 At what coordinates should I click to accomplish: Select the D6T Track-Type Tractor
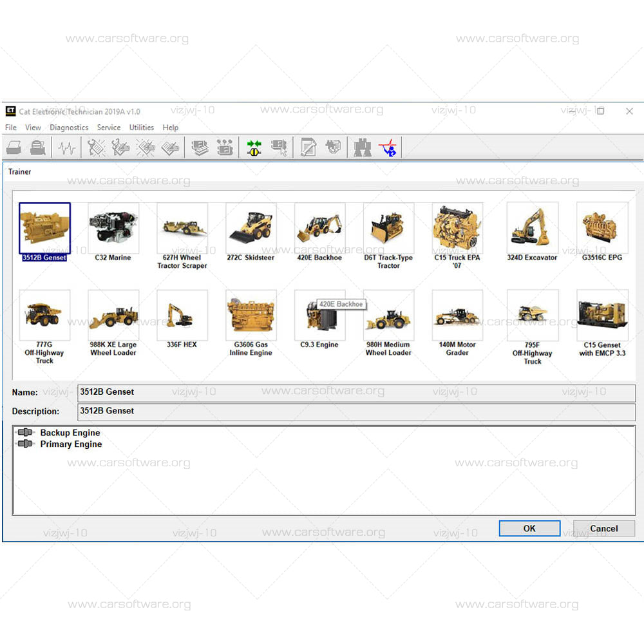click(388, 228)
